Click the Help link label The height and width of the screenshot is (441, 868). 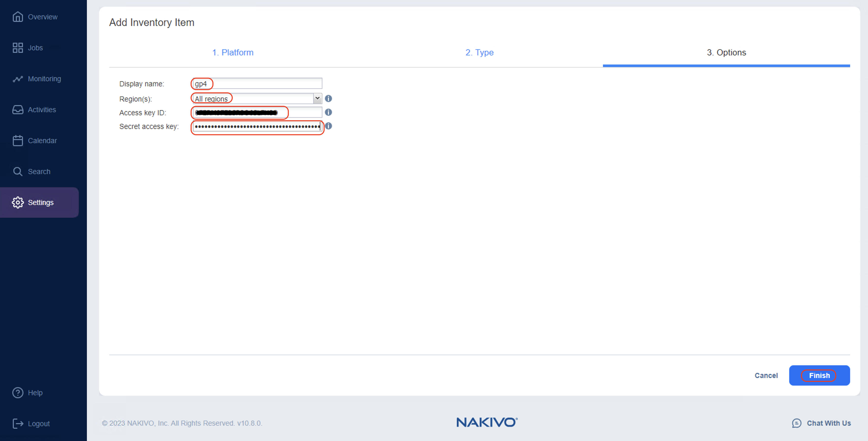(x=35, y=393)
